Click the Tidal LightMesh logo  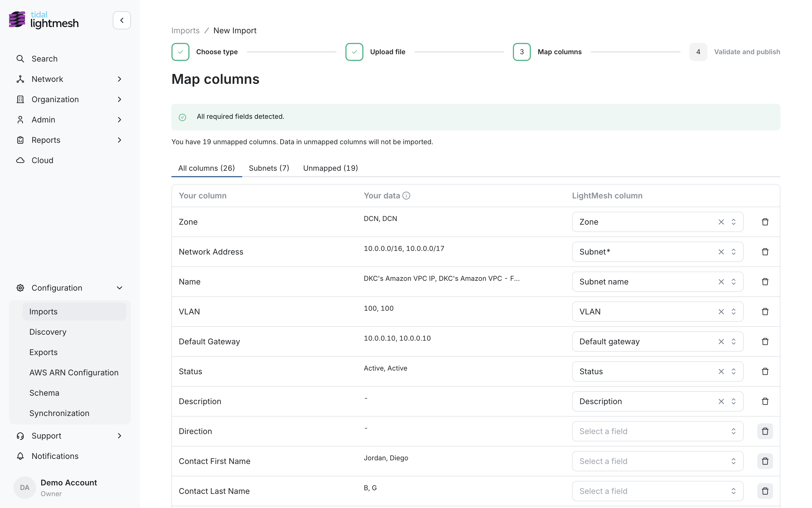(x=44, y=20)
